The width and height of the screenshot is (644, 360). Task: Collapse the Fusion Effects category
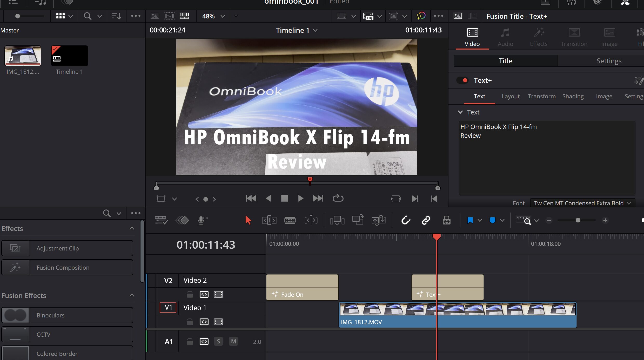[x=132, y=295]
